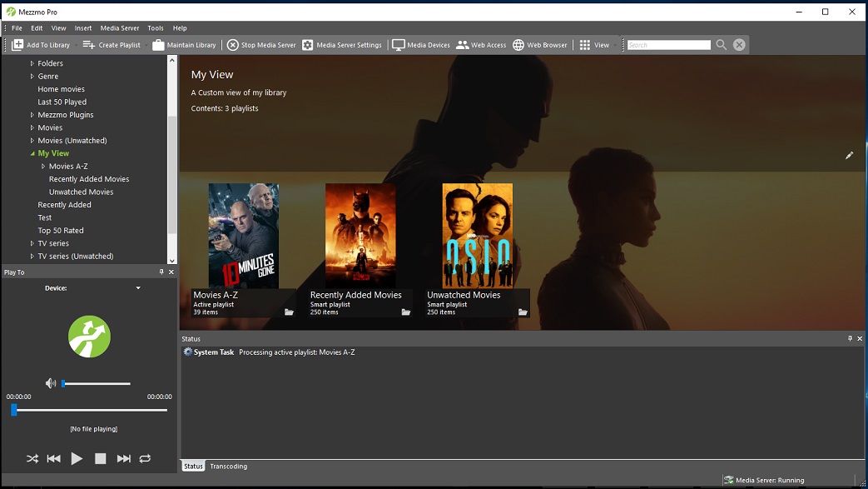
Task: Select Unwatched Movies under My View
Action: (81, 192)
